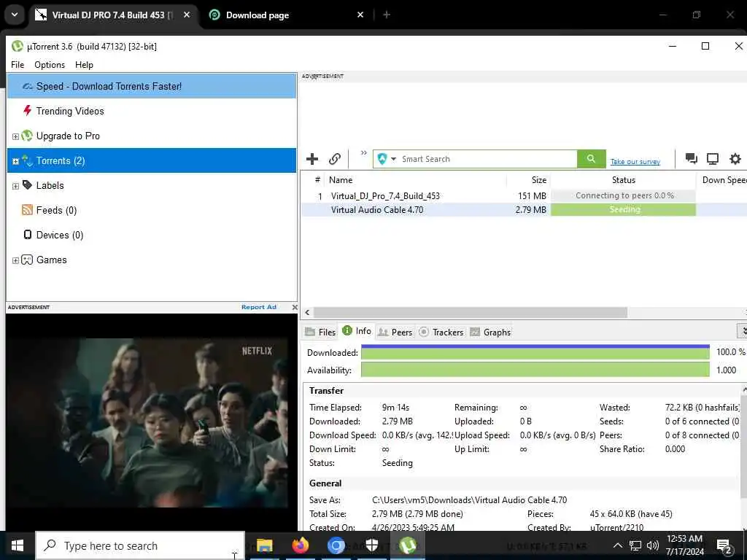Open the uTorrent taskbar icon
Screen dimensions: 747x560
click(408, 545)
